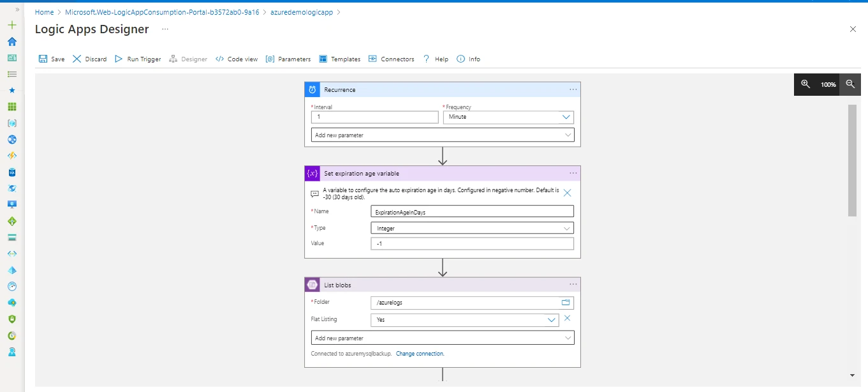Click the List blobs connector icon
Viewport: 868px width, 392px height.
click(311, 284)
